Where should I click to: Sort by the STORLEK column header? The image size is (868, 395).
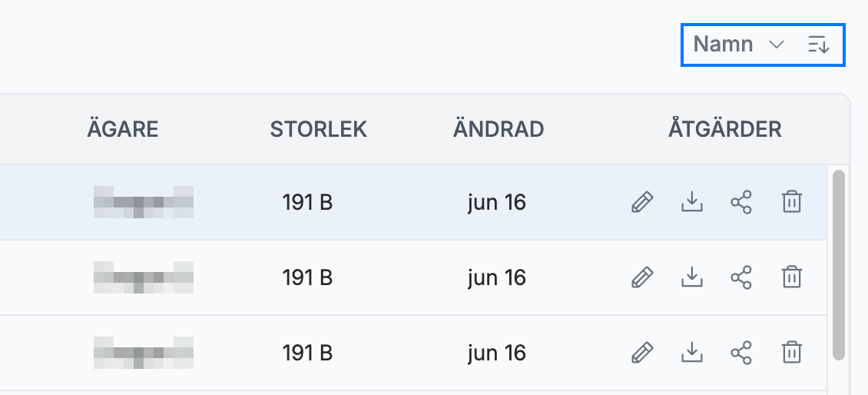pos(318,129)
